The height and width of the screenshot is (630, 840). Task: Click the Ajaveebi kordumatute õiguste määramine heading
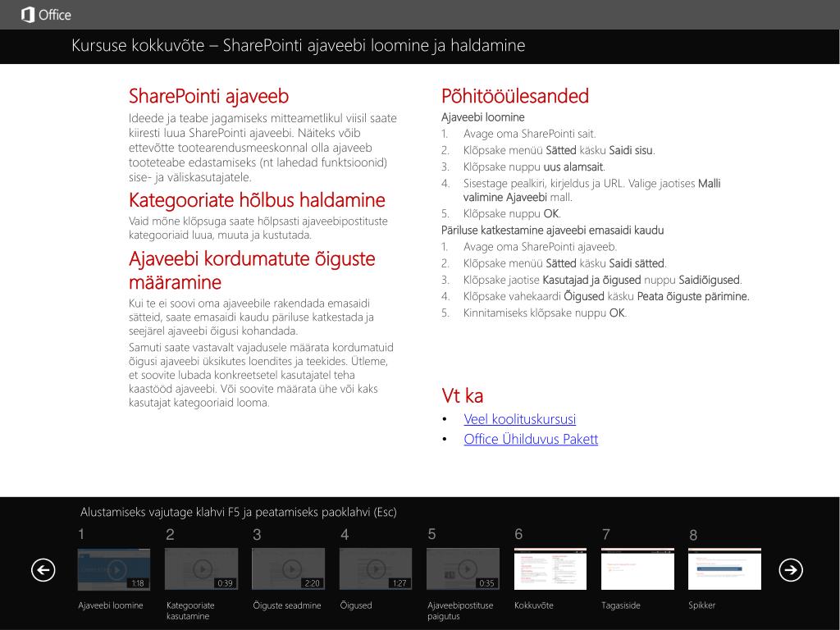(x=252, y=270)
